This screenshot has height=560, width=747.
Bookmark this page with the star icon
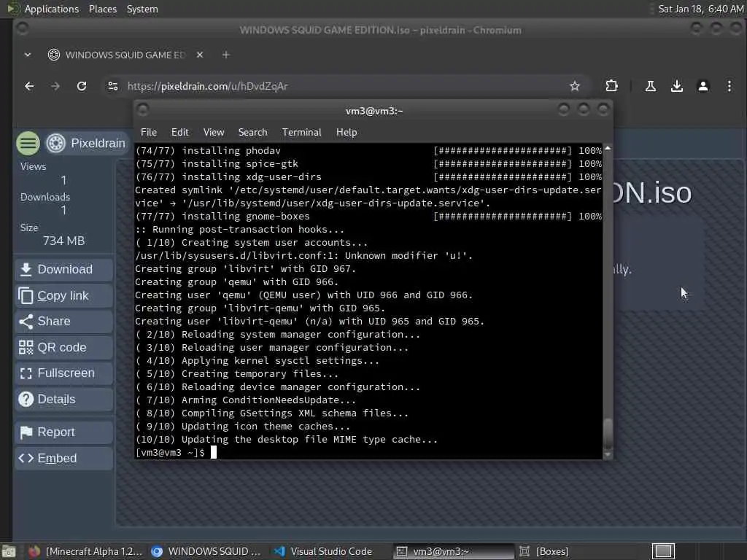click(575, 86)
